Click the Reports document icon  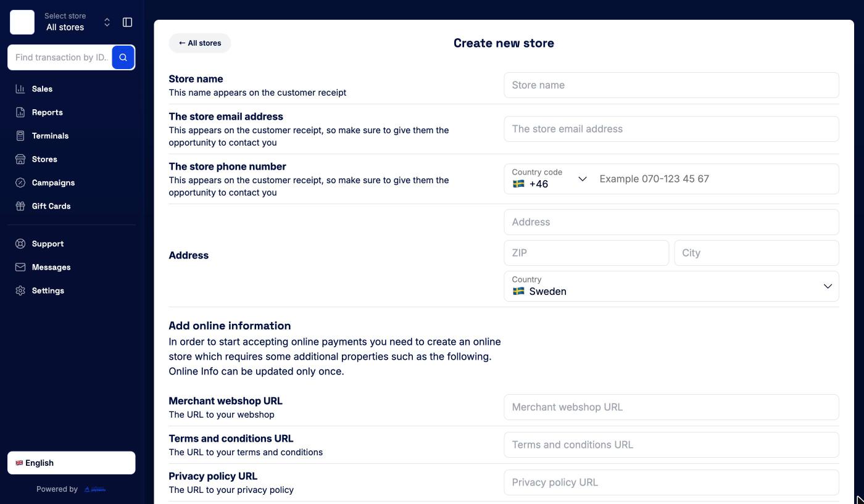click(x=20, y=112)
